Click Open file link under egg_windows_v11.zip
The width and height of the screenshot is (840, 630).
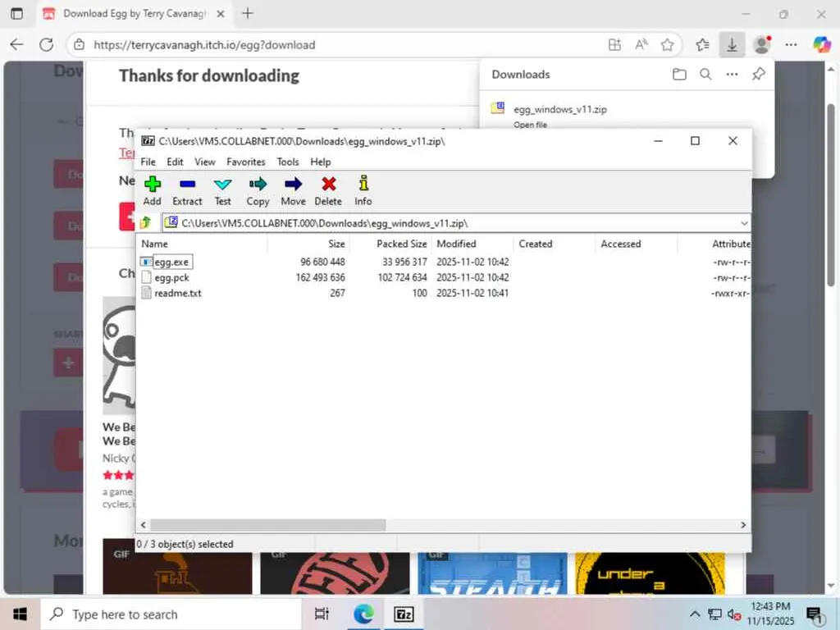click(x=531, y=125)
